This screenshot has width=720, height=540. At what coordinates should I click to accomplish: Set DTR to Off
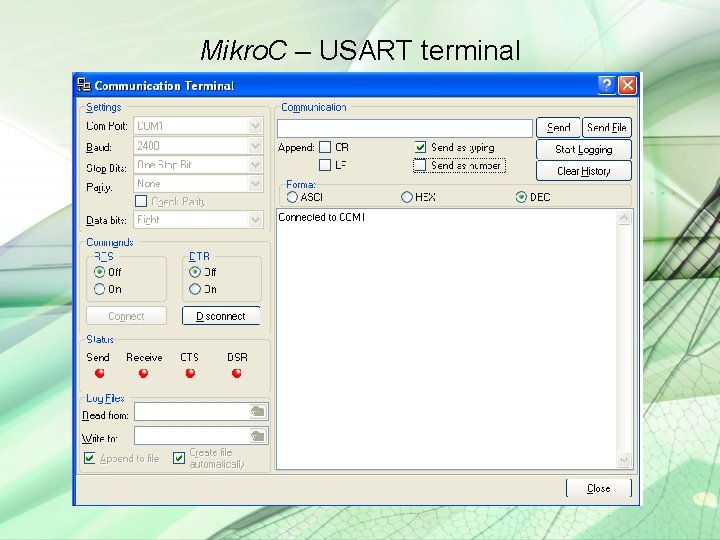(195, 272)
